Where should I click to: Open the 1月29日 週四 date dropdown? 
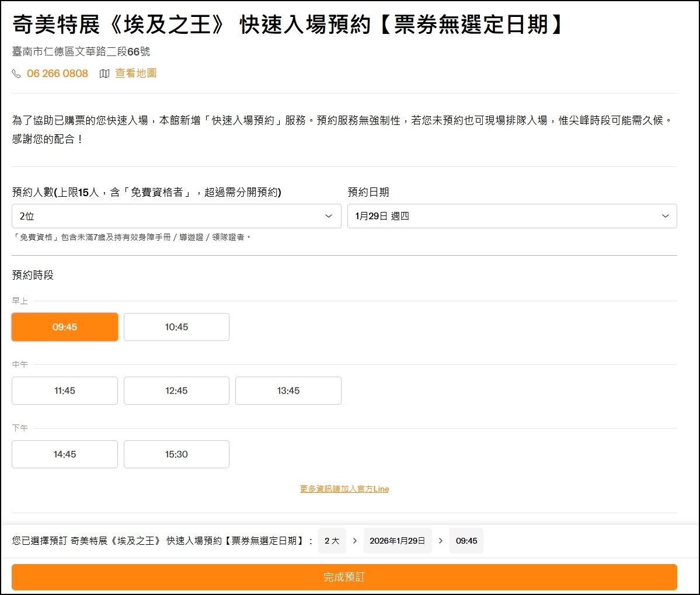tap(511, 216)
